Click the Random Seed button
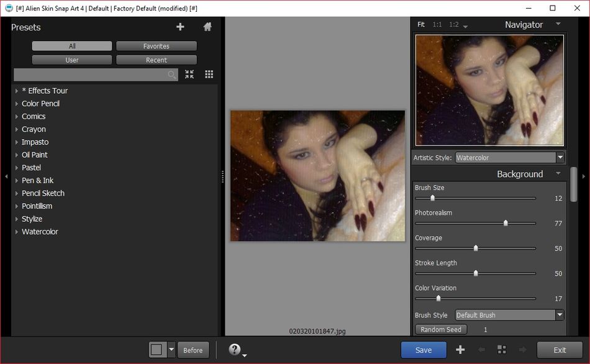Viewport: 590px width, 364px height. 441,329
